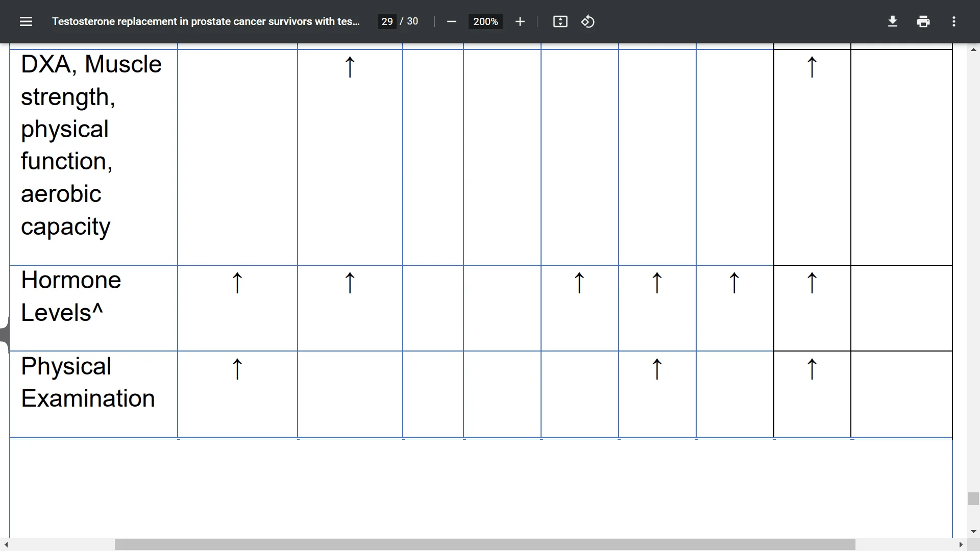Open the sidebar menu hamburger icon
This screenshot has width=980, height=551.
[26, 21]
